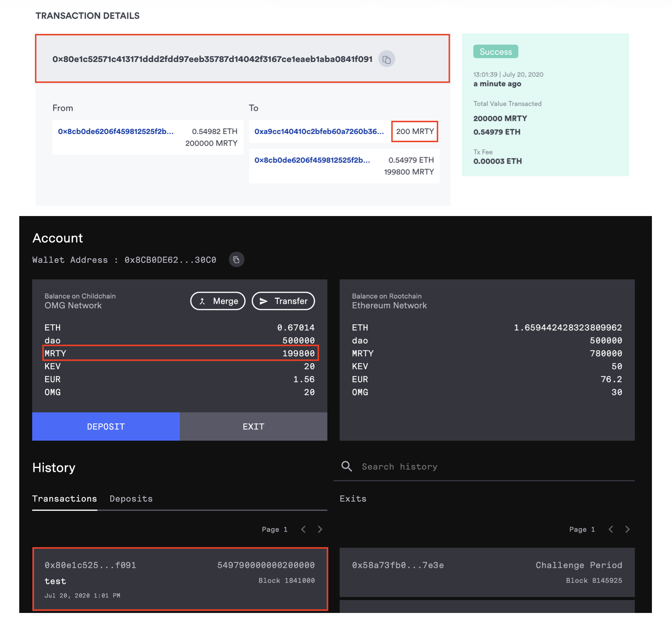
Task: Select the rootchain OMG 30 row
Action: (x=487, y=392)
